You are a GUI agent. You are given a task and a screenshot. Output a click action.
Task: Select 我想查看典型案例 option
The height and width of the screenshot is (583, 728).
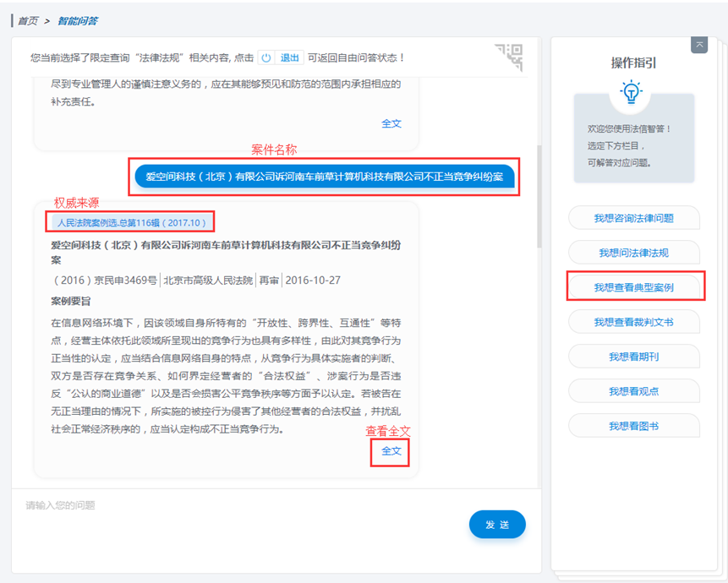tap(634, 287)
